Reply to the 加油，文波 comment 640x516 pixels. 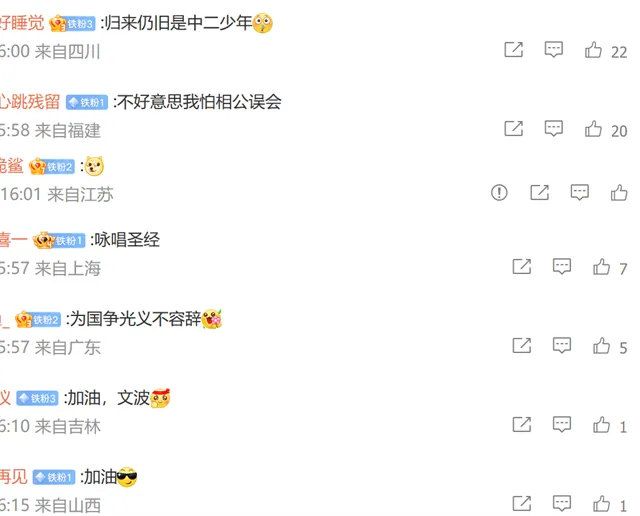(x=562, y=425)
